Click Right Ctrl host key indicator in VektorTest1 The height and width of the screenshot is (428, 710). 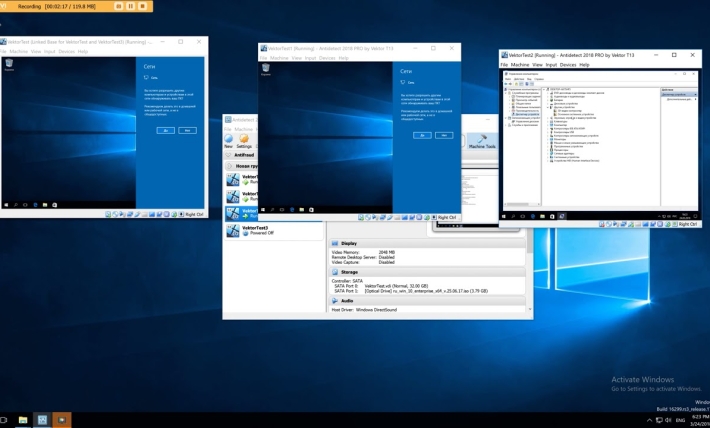tap(447, 218)
